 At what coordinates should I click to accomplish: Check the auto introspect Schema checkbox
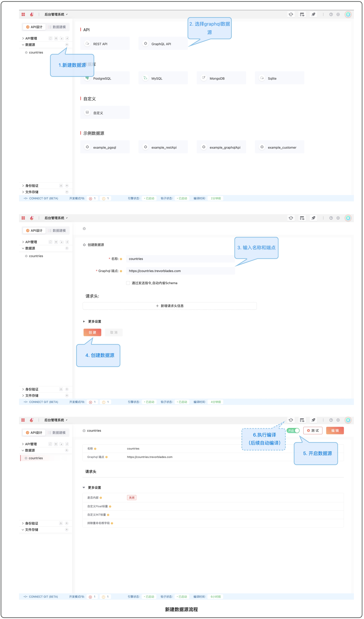pyautogui.click(x=128, y=283)
